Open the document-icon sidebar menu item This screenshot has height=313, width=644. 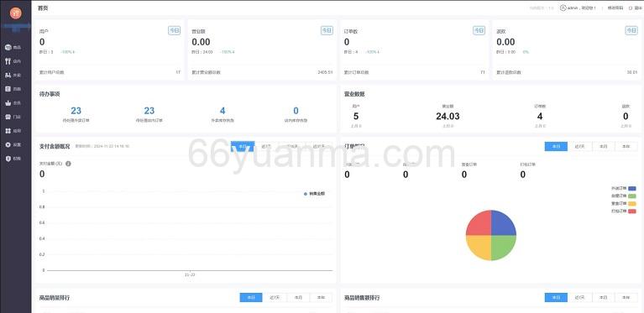13,89
